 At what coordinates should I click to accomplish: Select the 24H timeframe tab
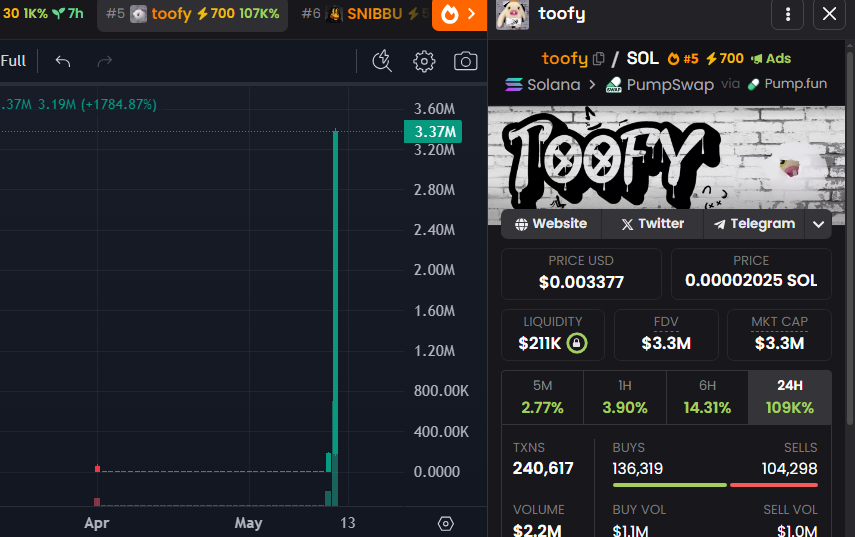pos(790,397)
